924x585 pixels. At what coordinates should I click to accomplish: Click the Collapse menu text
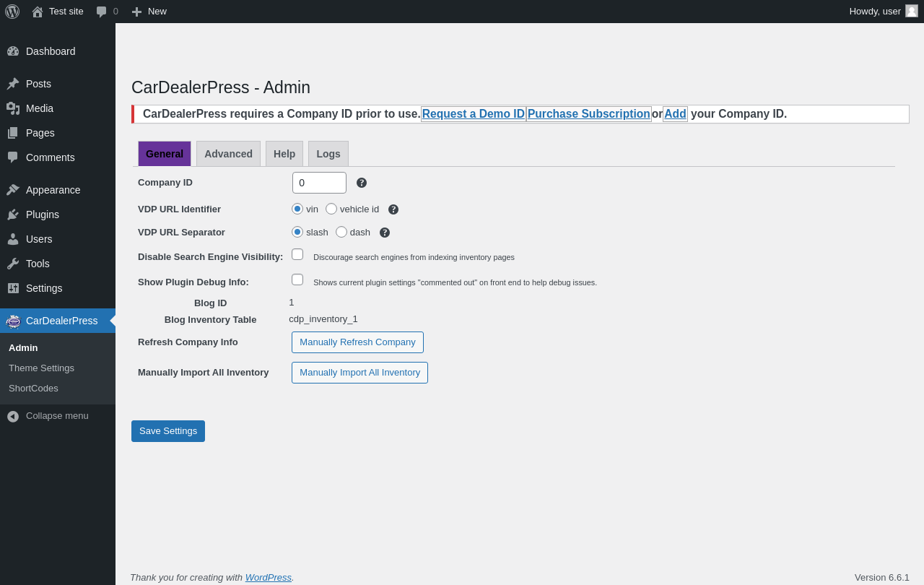57,416
